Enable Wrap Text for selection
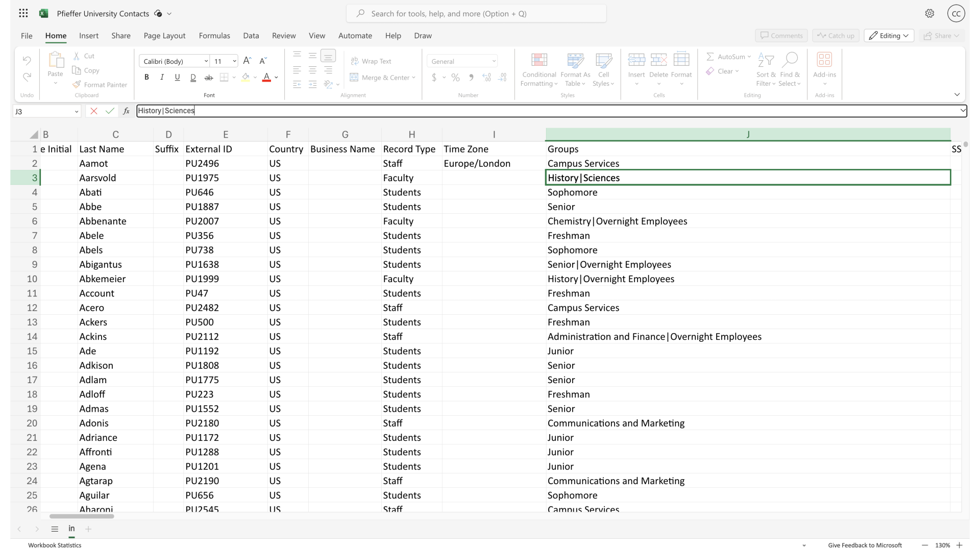The width and height of the screenshot is (980, 551). tap(372, 61)
